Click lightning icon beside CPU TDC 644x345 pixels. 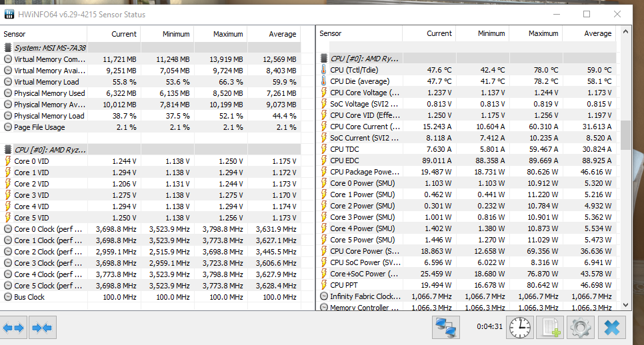323,149
